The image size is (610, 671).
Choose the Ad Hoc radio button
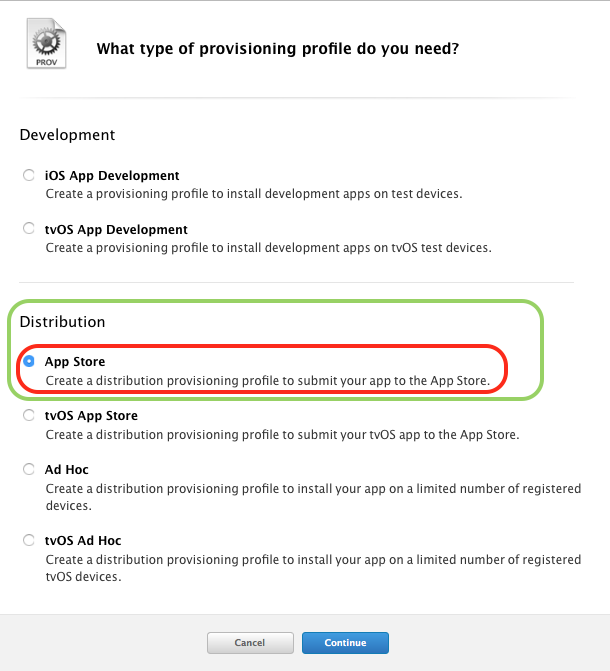(x=29, y=469)
